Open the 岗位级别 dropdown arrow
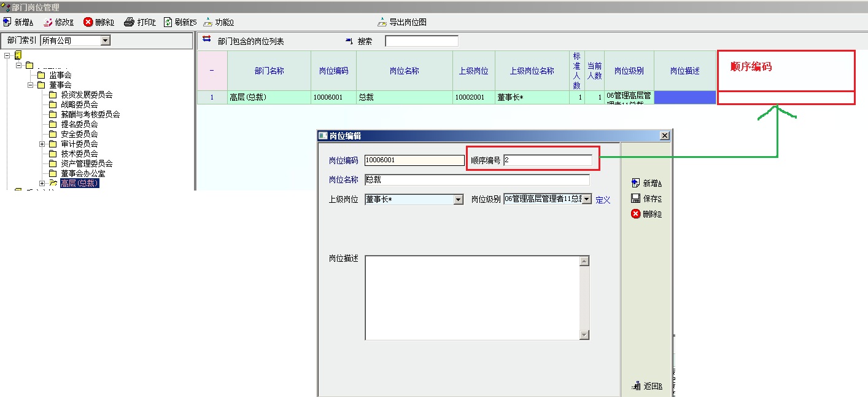This screenshot has height=397, width=868. tap(586, 199)
